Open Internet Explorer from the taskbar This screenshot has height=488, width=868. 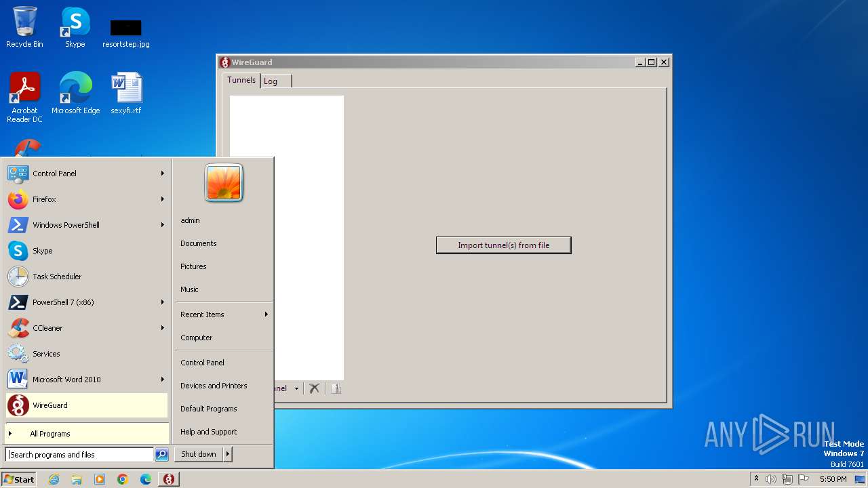(54, 479)
